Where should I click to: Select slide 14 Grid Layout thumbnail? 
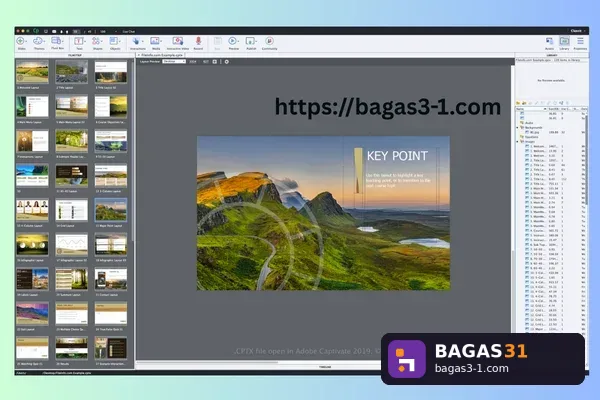(x=72, y=210)
